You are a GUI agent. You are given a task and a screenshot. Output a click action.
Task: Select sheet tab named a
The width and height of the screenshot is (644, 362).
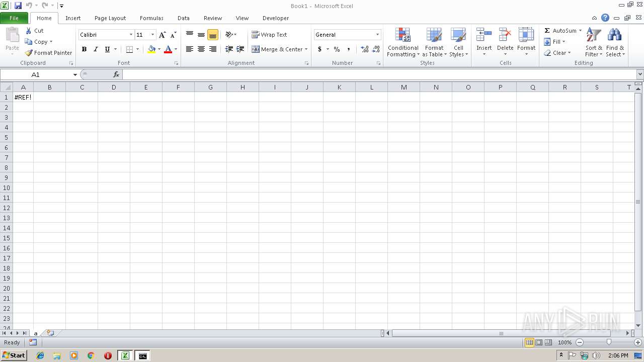point(36,333)
